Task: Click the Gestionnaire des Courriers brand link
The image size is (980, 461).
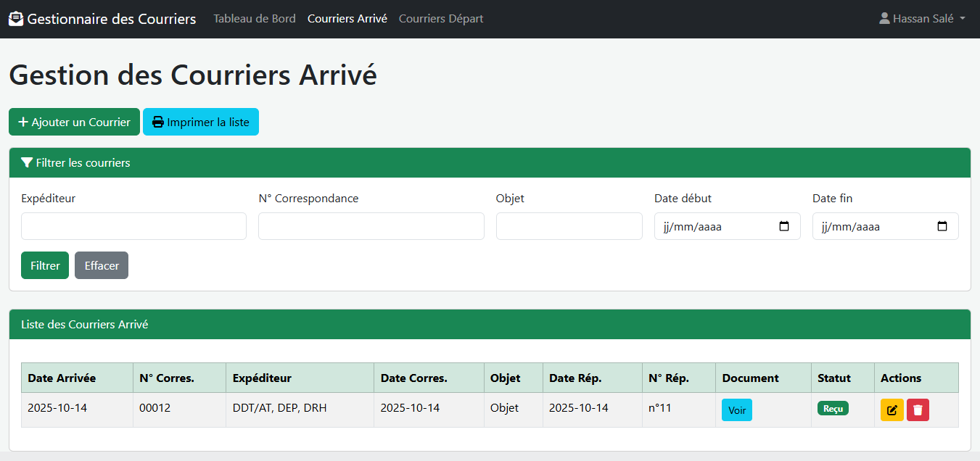Action: (102, 19)
